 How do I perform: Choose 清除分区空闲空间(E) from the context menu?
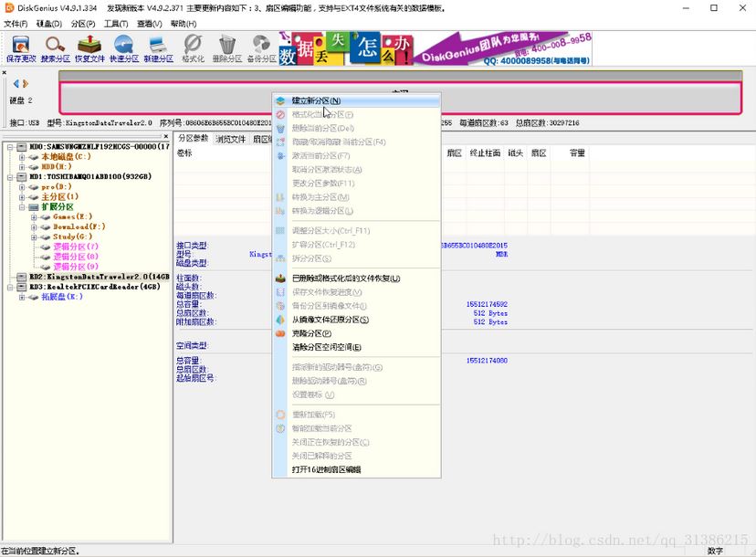[x=356, y=347]
